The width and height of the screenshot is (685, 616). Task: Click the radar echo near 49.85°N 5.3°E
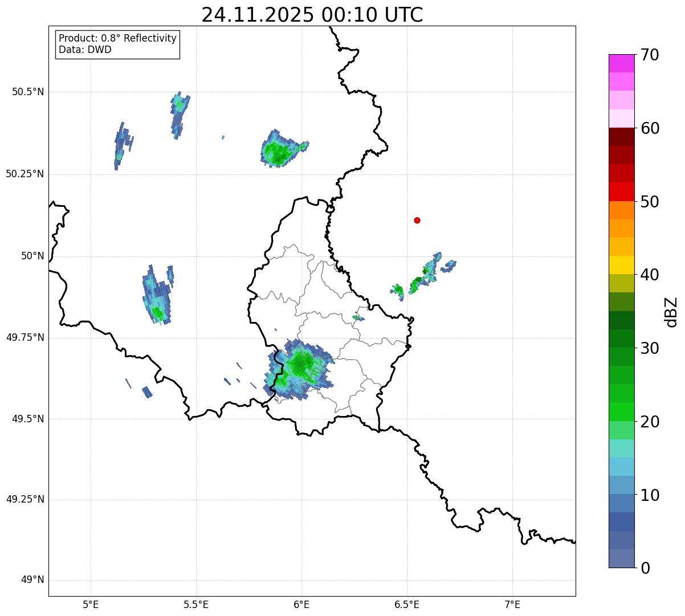point(157,295)
